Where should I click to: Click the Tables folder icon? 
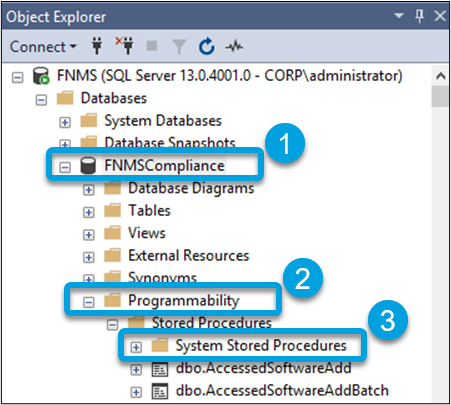[112, 210]
